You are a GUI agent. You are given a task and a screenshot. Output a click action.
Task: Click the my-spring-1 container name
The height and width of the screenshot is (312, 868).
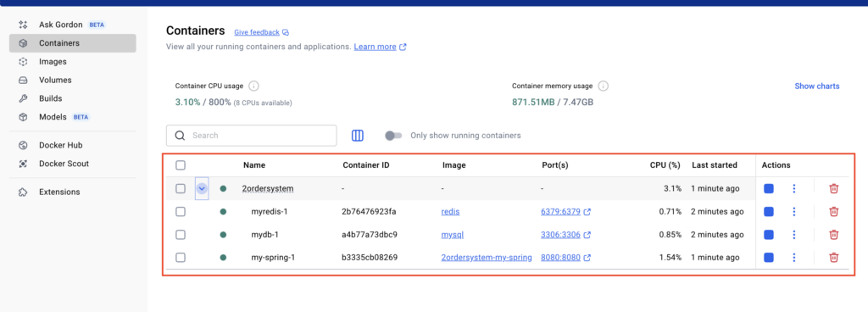pyautogui.click(x=272, y=257)
